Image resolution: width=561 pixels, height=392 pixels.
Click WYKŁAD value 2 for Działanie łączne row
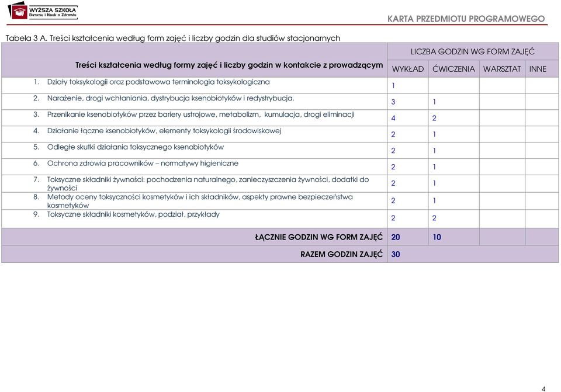pos(393,134)
